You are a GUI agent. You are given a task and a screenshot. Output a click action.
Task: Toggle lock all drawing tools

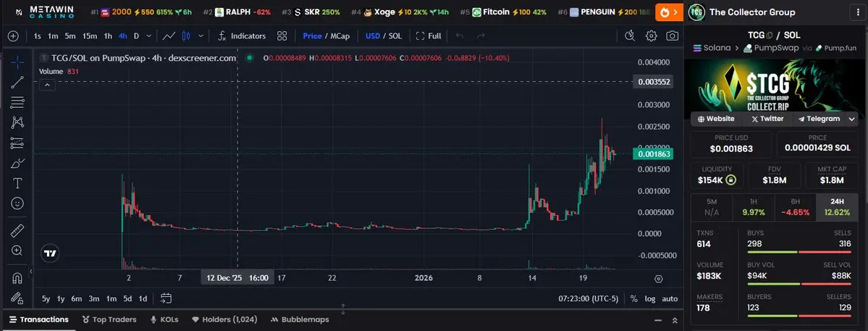pyautogui.click(x=17, y=297)
